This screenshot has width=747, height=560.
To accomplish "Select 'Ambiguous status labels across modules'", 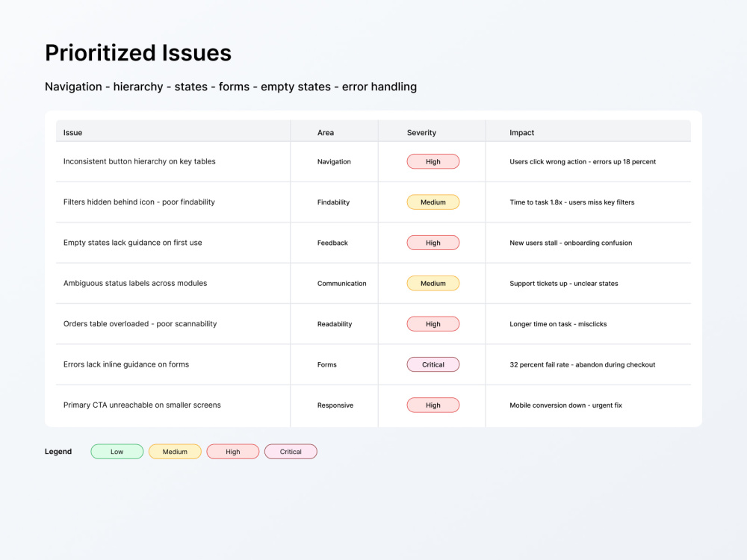I will point(135,283).
